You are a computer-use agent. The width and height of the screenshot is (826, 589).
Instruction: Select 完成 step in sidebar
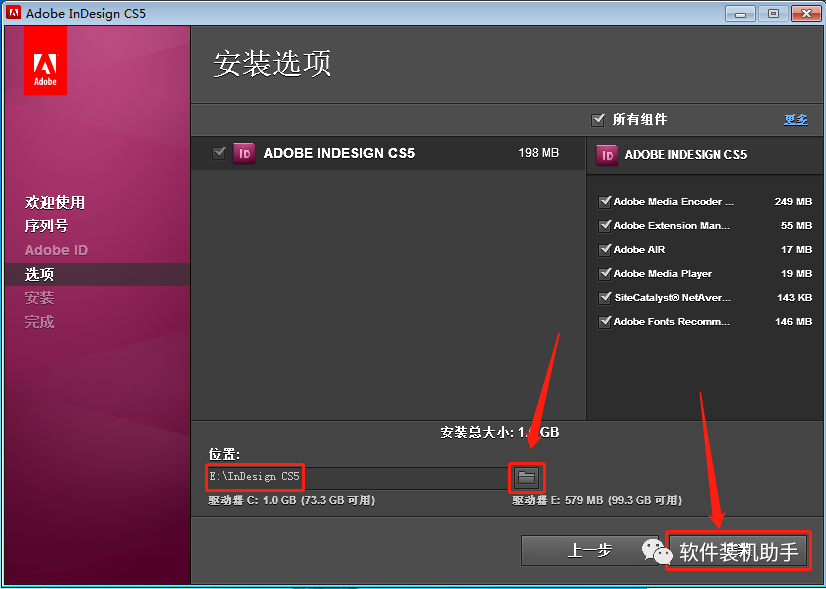pos(39,322)
